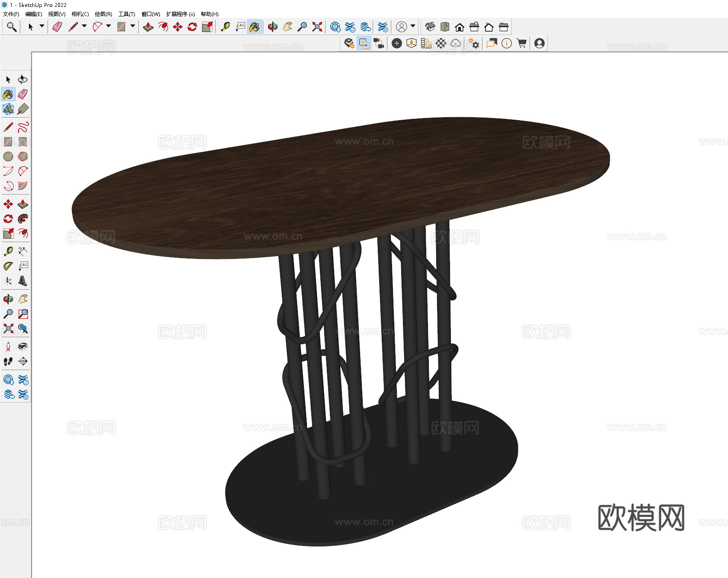This screenshot has width=728, height=578.
Task: Select the Polygon tool
Action: (23, 156)
